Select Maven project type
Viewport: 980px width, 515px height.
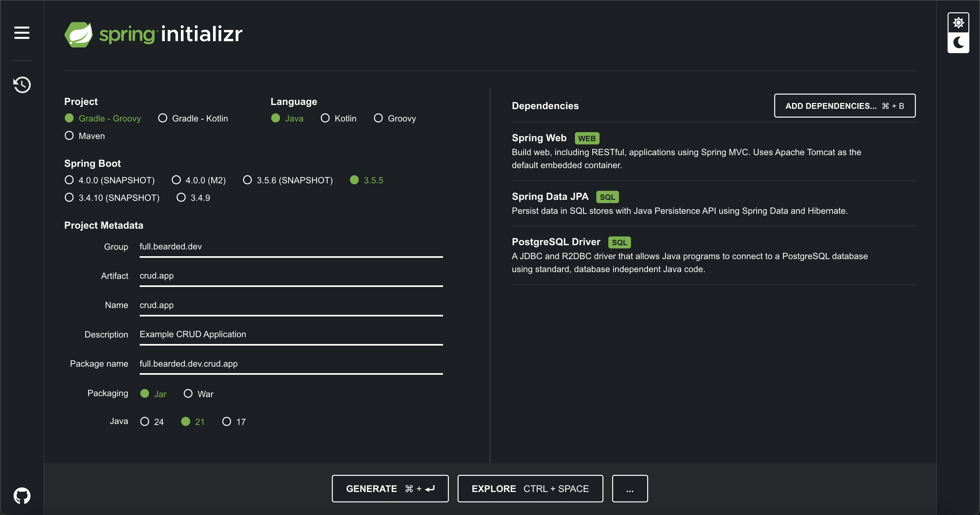[x=69, y=136]
